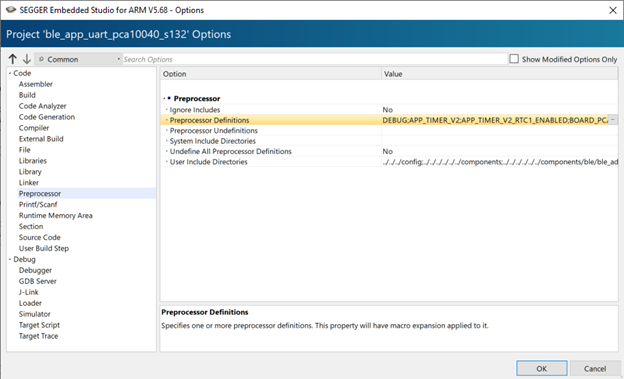Click Undefine All Preprocessor Definitions value No
Viewport: 624px width, 379px height.
click(x=388, y=151)
